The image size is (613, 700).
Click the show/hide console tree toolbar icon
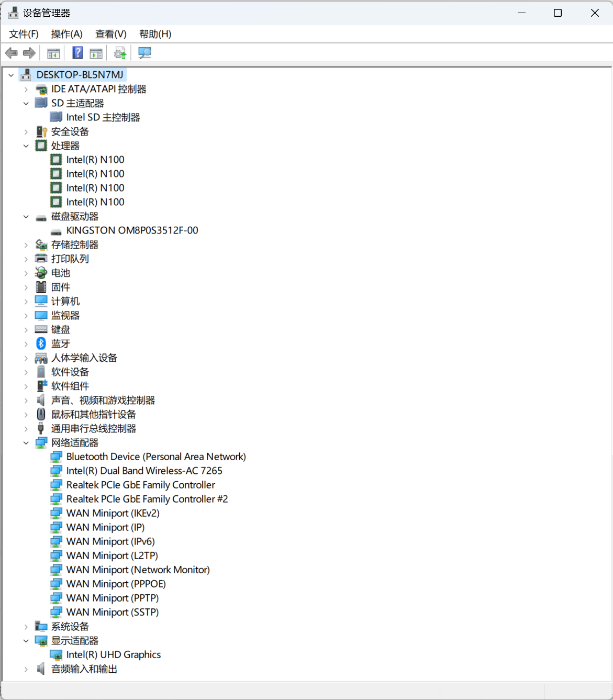coord(53,53)
